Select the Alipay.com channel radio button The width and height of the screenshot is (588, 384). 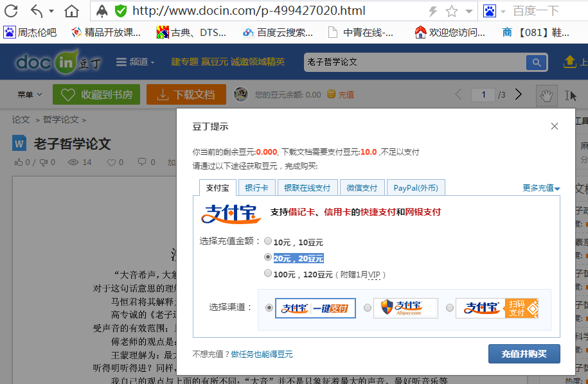pos(368,308)
